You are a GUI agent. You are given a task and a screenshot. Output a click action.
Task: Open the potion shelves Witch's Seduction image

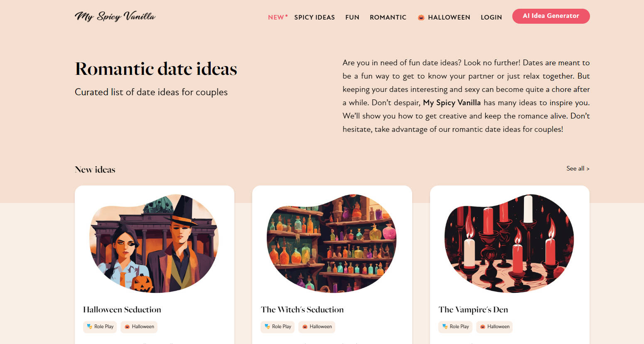click(x=332, y=243)
